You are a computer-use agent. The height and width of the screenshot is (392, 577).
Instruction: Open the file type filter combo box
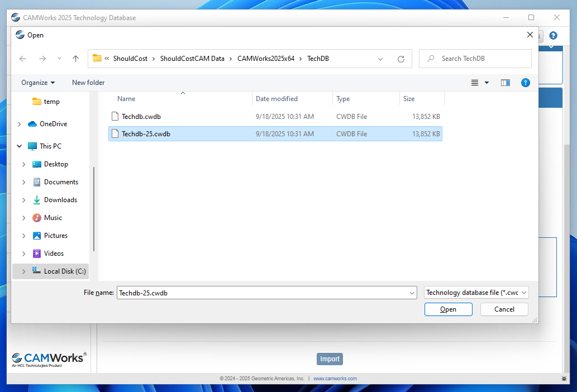(475, 292)
